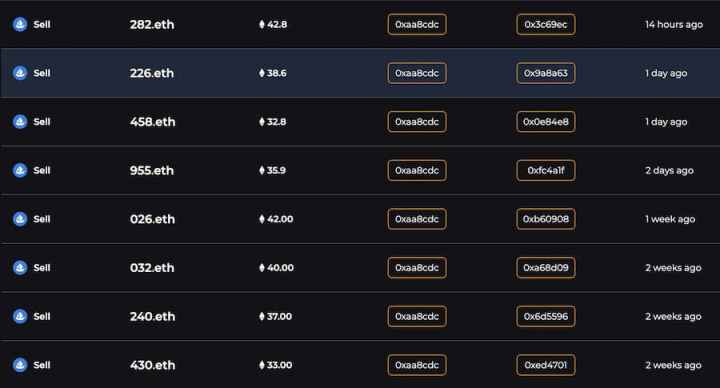Open address 0xa68d09 badge
The height and width of the screenshot is (388, 720).
(546, 268)
